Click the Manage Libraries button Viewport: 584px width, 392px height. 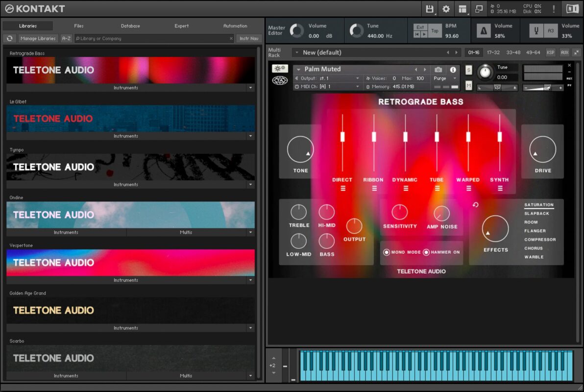(x=38, y=38)
